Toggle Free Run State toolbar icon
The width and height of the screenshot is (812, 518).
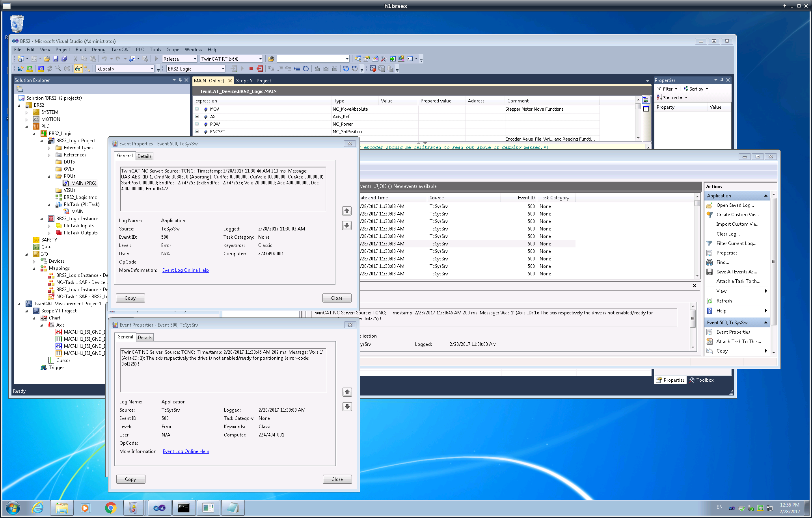click(x=67, y=69)
